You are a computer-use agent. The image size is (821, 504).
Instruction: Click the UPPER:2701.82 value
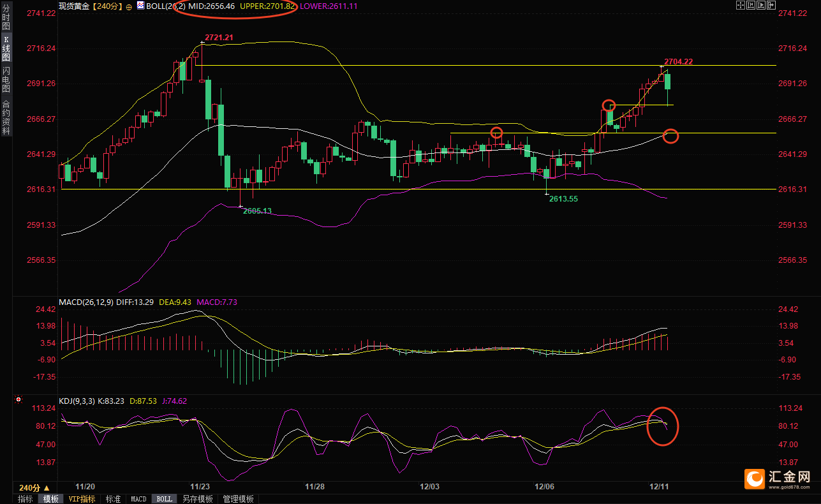(x=267, y=6)
